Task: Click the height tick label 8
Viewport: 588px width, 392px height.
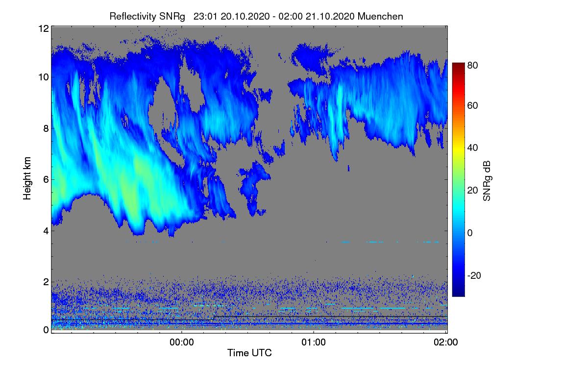Action: (46, 128)
